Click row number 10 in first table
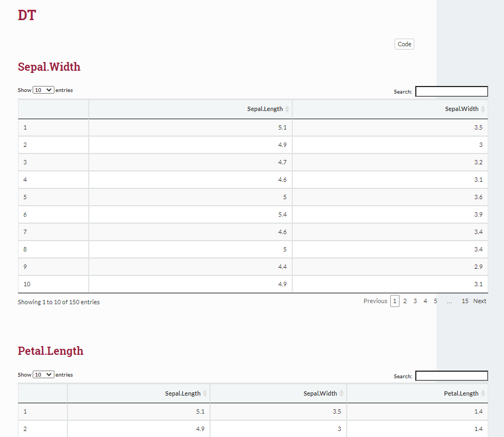 [x=27, y=284]
